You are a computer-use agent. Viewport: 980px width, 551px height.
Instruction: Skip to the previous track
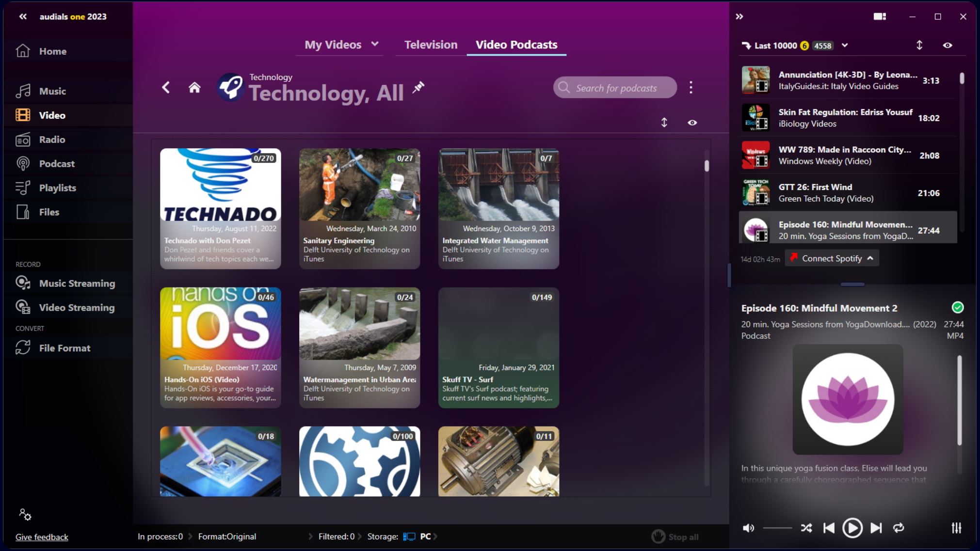829,528
